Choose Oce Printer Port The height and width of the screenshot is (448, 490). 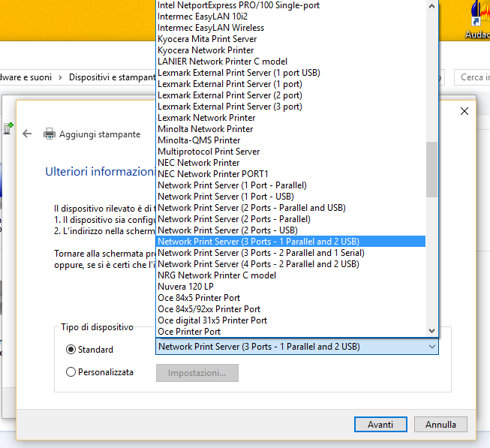tap(290, 331)
